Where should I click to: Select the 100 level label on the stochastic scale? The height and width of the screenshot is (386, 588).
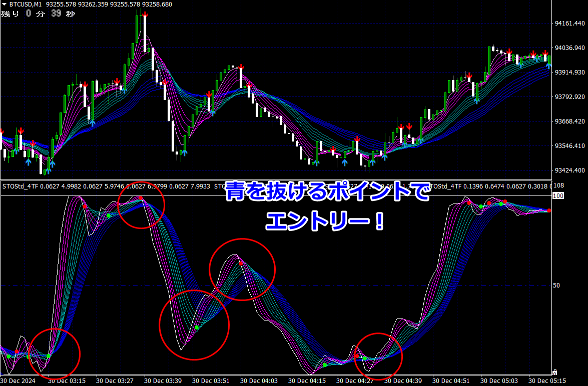coord(558,195)
